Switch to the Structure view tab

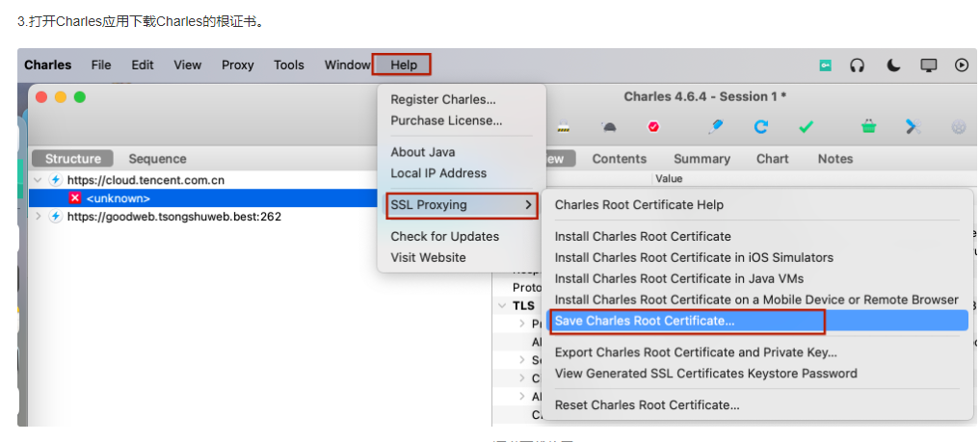point(72,159)
